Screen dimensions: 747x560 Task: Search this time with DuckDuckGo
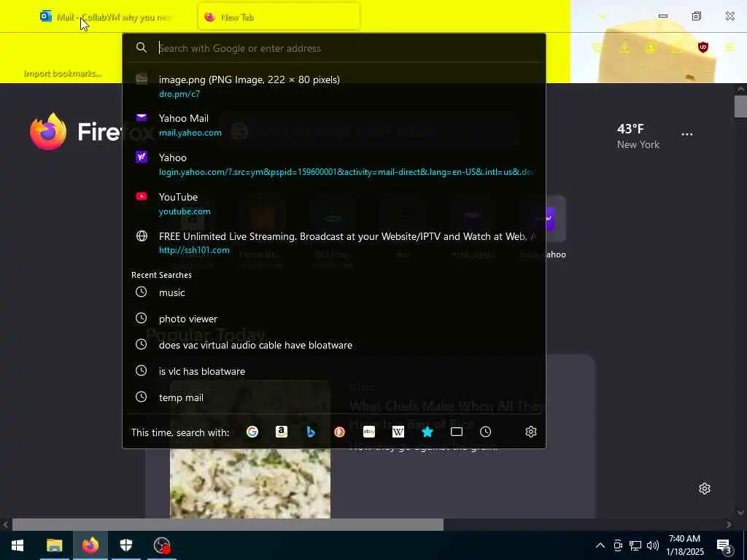(x=340, y=432)
